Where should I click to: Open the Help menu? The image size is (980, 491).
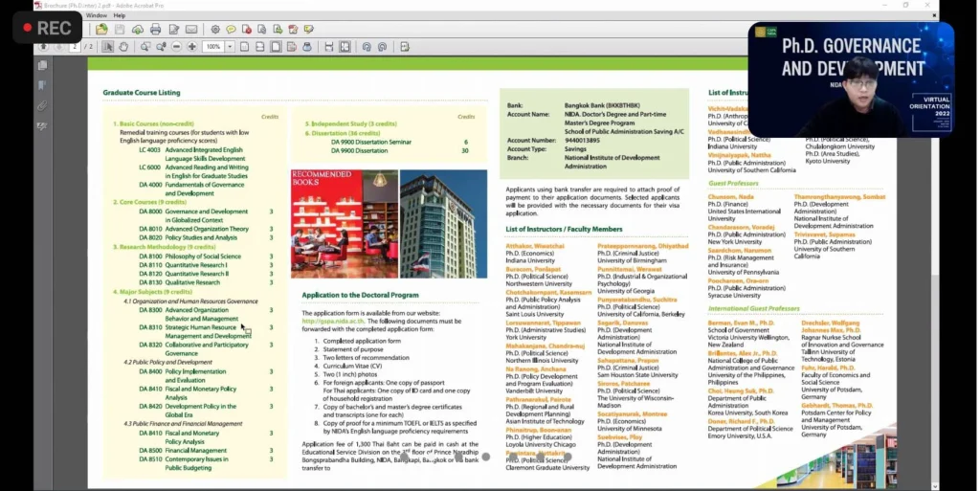[x=120, y=15]
